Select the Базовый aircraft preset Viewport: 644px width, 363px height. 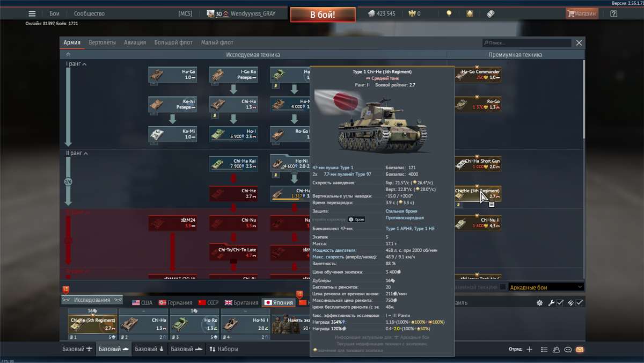pyautogui.click(x=77, y=349)
